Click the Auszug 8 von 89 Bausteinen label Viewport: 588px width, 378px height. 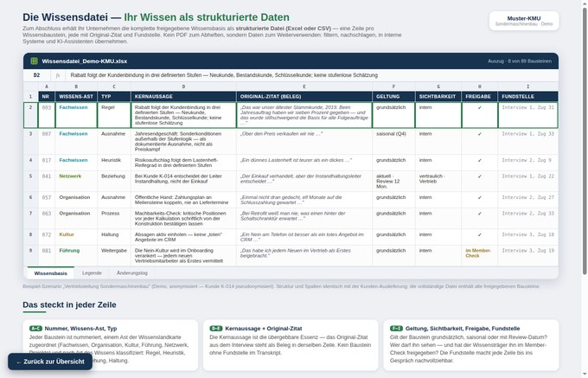520,61
